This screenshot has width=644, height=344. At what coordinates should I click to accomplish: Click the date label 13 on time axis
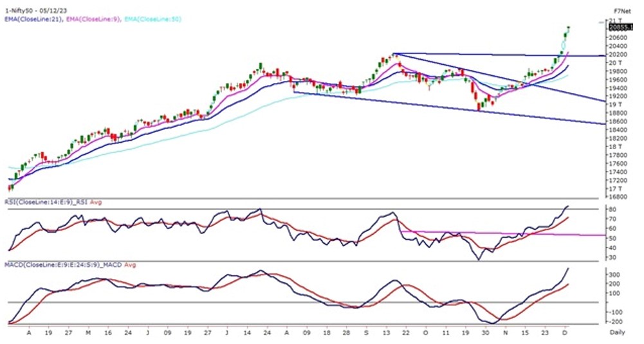pos(386,333)
